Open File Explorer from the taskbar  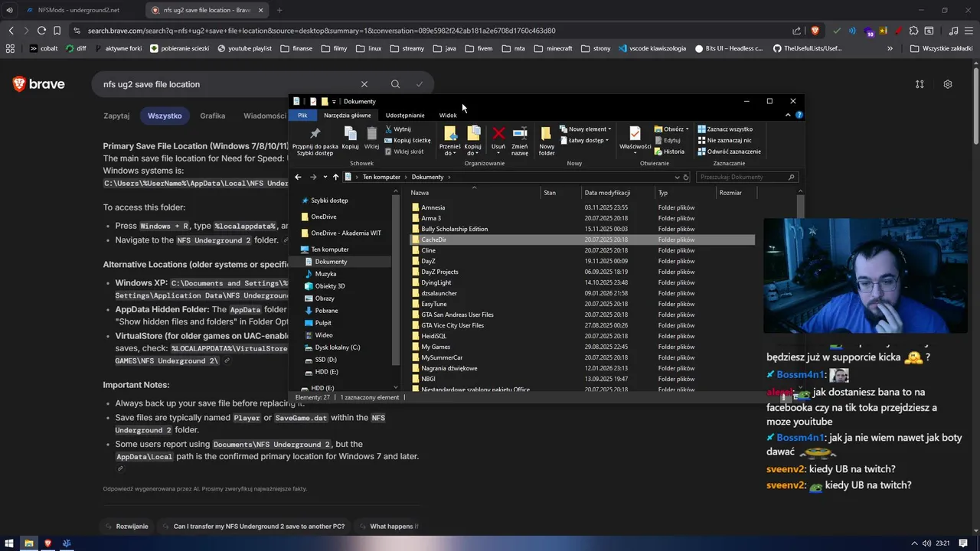[x=28, y=543]
